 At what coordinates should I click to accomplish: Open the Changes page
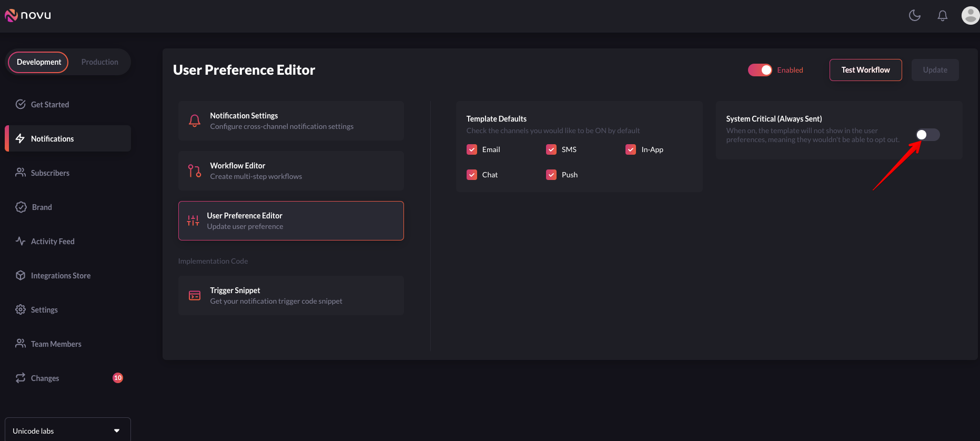point(68,378)
